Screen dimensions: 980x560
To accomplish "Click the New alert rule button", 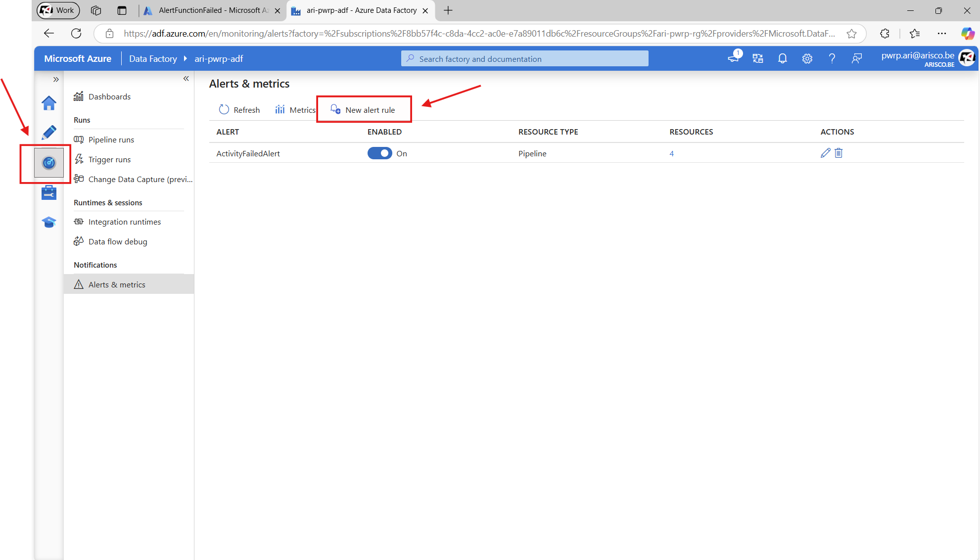I will click(363, 110).
